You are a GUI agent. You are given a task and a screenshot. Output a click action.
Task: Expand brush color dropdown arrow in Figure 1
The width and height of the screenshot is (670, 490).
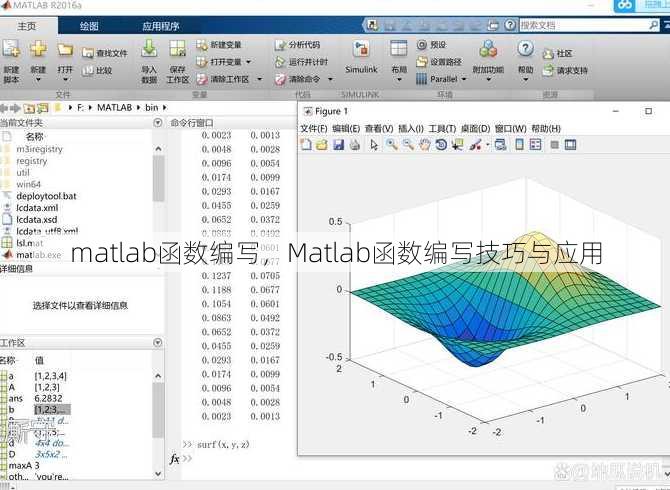click(x=488, y=145)
